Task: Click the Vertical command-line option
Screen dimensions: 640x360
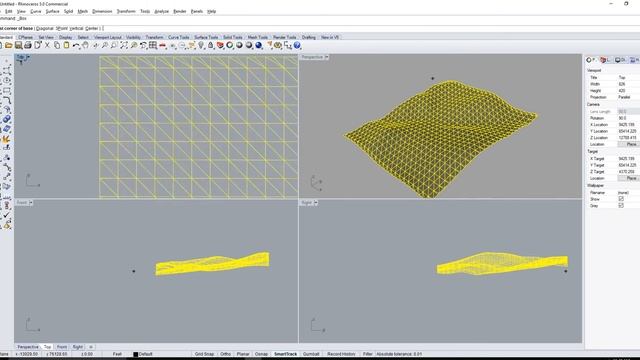Action: pos(76,28)
